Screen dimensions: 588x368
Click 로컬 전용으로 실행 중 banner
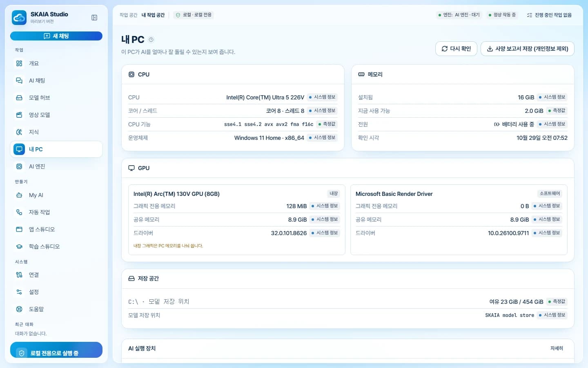[x=56, y=350]
